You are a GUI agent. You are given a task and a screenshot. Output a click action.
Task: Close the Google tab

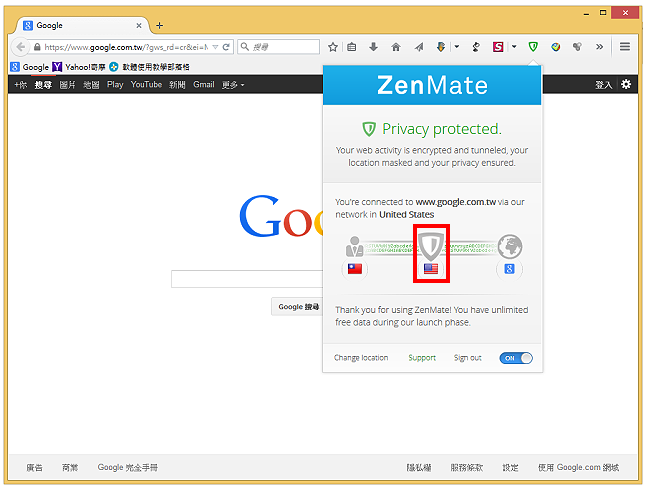[139, 25]
